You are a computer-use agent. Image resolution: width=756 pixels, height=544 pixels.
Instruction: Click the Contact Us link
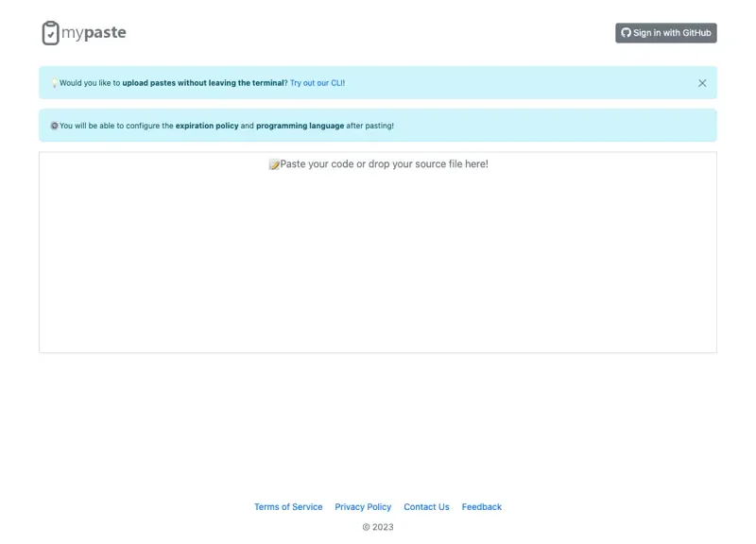[x=426, y=506]
